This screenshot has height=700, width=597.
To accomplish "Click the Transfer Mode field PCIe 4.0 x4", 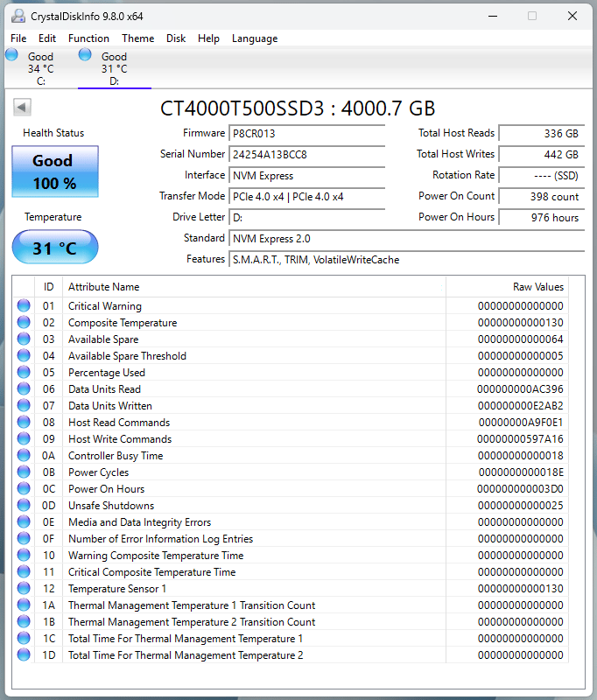I will tap(306, 196).
